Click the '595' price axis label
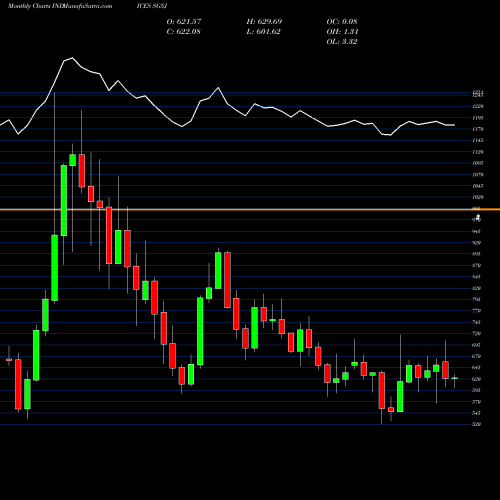The width and height of the screenshot is (500, 500). pyautogui.click(x=477, y=390)
